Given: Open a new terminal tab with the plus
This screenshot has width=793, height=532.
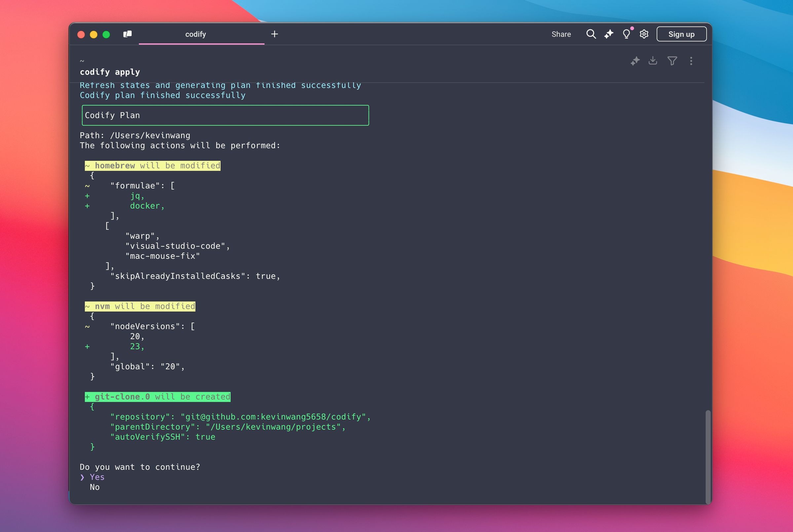Looking at the screenshot, I should click(x=275, y=34).
